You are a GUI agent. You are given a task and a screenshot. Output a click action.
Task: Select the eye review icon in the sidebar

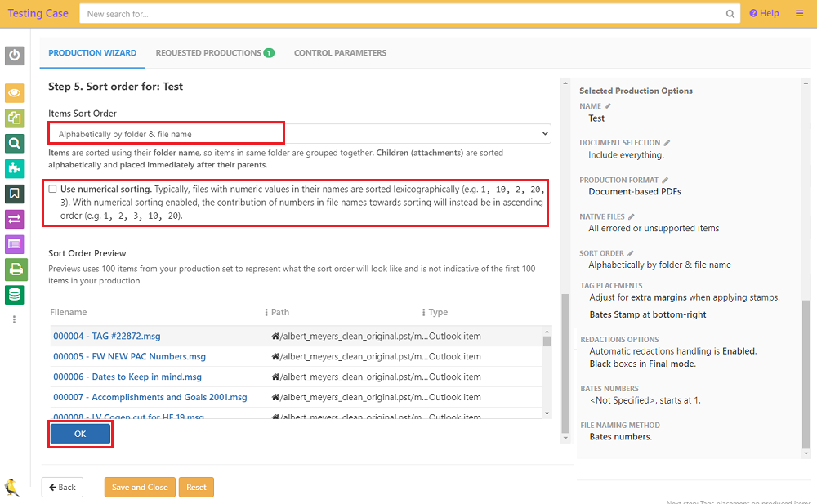click(14, 93)
